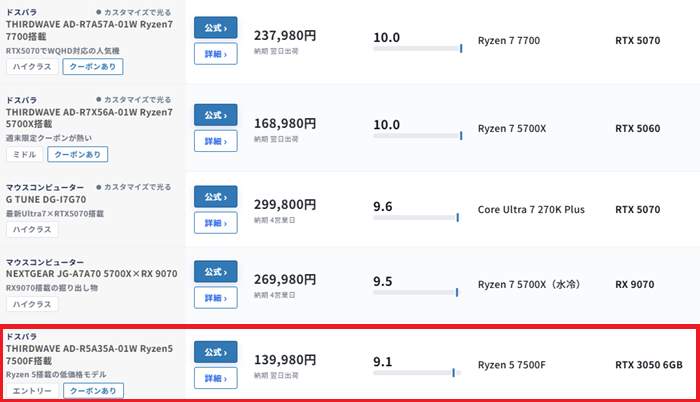Select product name THIRDWAVE AD-R7X56A-01W Ryzen7 5700X搭載
The width and height of the screenshot is (700, 402).
click(x=89, y=118)
